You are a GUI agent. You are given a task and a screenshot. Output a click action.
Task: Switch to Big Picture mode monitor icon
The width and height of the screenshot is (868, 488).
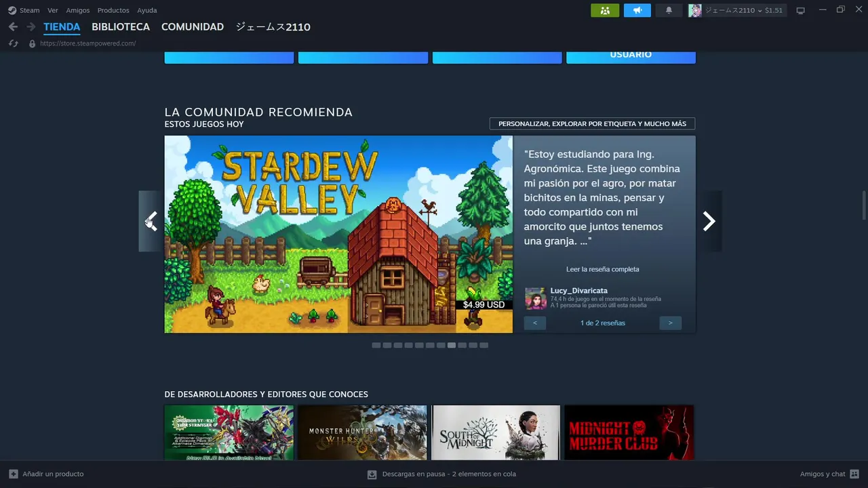click(800, 10)
